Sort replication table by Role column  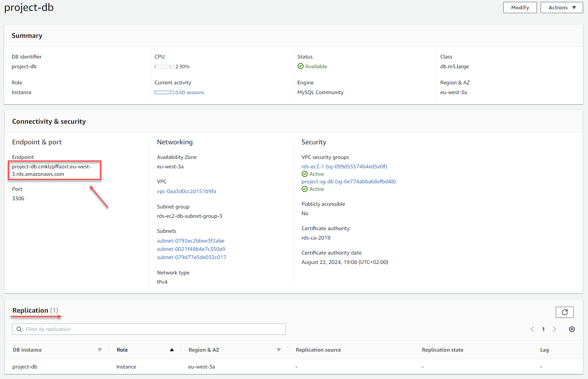pos(171,350)
